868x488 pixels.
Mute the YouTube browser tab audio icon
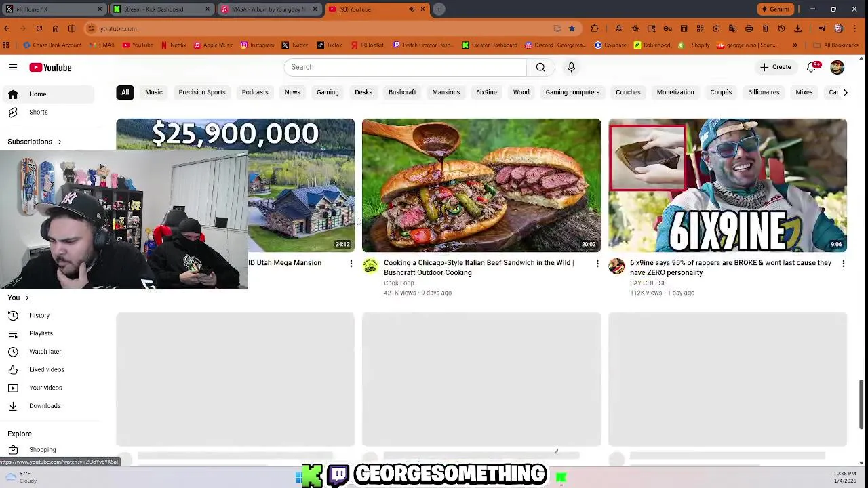[412, 9]
